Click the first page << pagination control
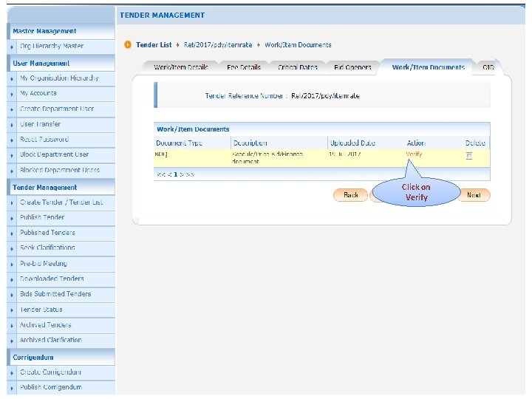This screenshot has width=532, height=399. tap(161, 174)
